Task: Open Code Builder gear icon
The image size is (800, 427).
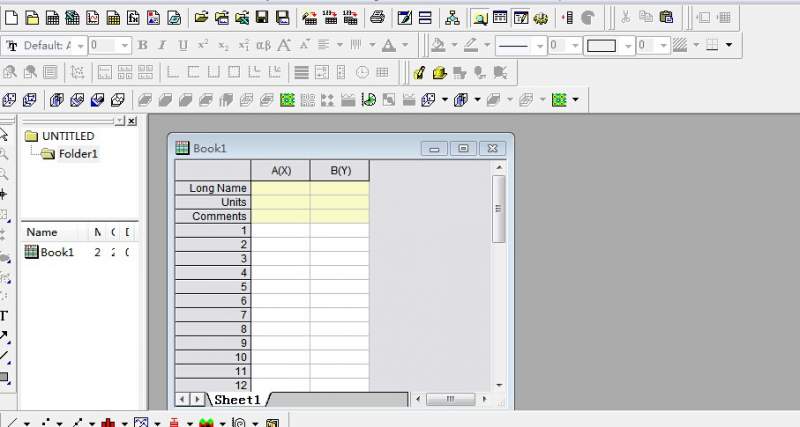Action: (x=541, y=18)
